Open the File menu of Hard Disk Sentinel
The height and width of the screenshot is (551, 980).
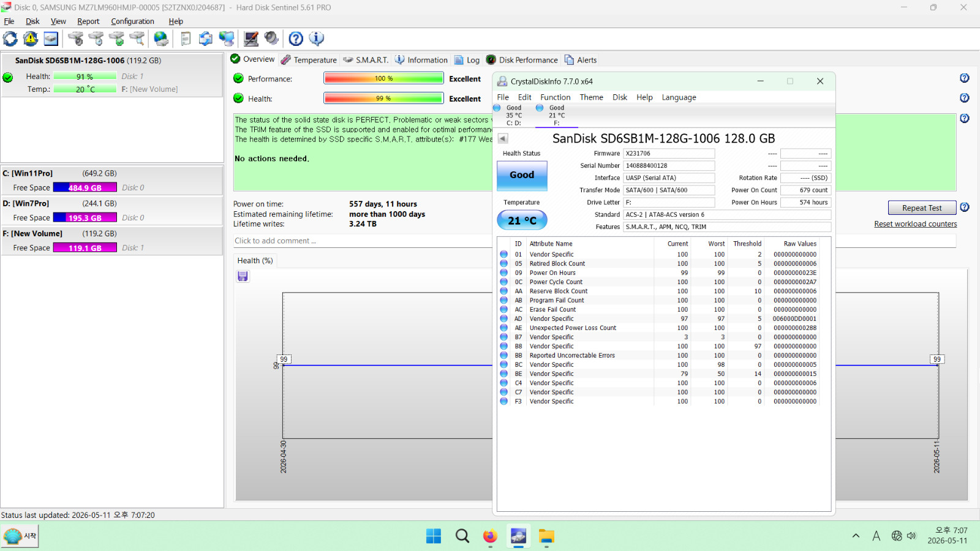(x=9, y=21)
